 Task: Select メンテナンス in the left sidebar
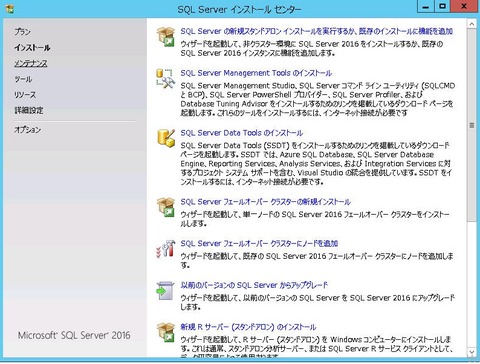point(31,63)
